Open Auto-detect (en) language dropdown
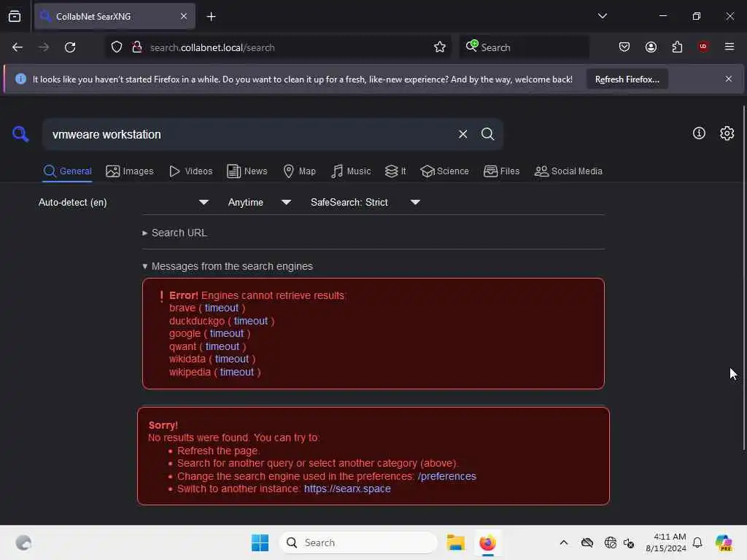 tap(123, 203)
